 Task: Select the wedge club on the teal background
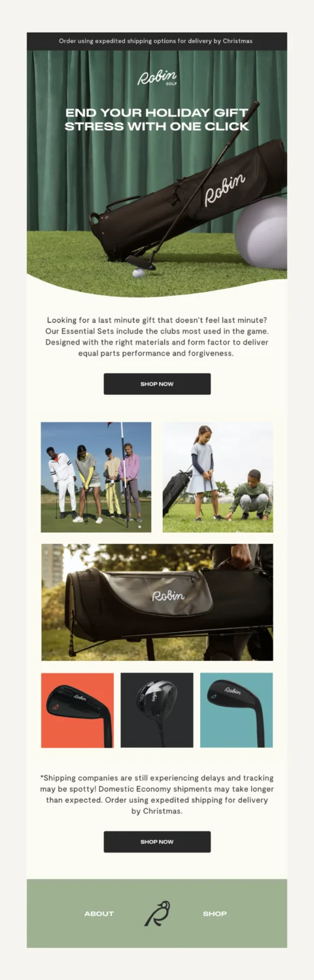pyautogui.click(x=236, y=710)
